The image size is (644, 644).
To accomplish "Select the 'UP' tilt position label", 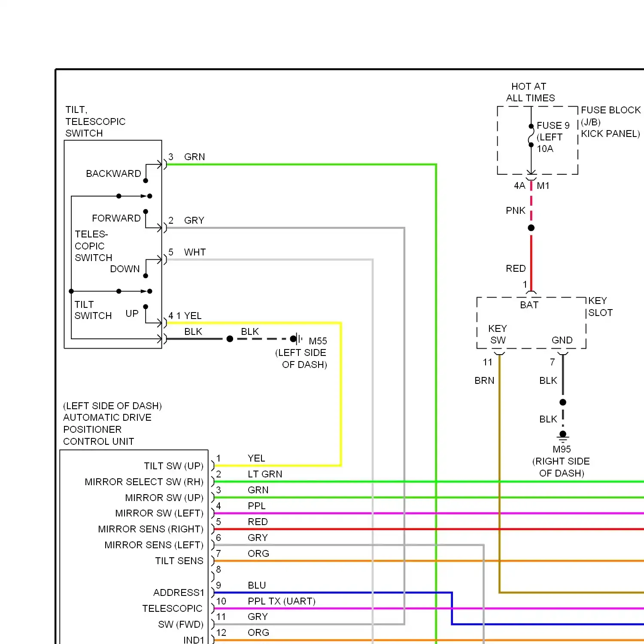I will pos(132,313).
